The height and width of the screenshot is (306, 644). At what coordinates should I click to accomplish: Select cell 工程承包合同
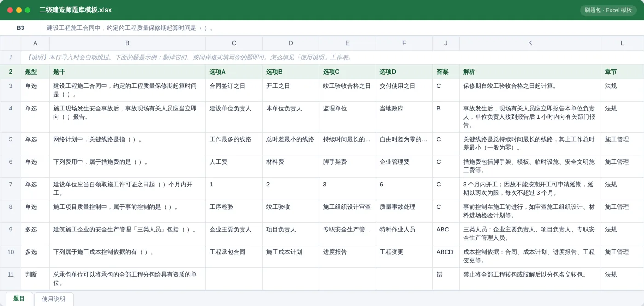[x=234, y=256]
